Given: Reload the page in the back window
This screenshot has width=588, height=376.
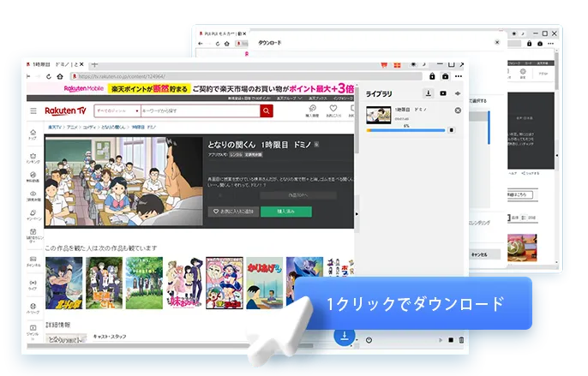Looking at the screenshot, I should [x=218, y=44].
